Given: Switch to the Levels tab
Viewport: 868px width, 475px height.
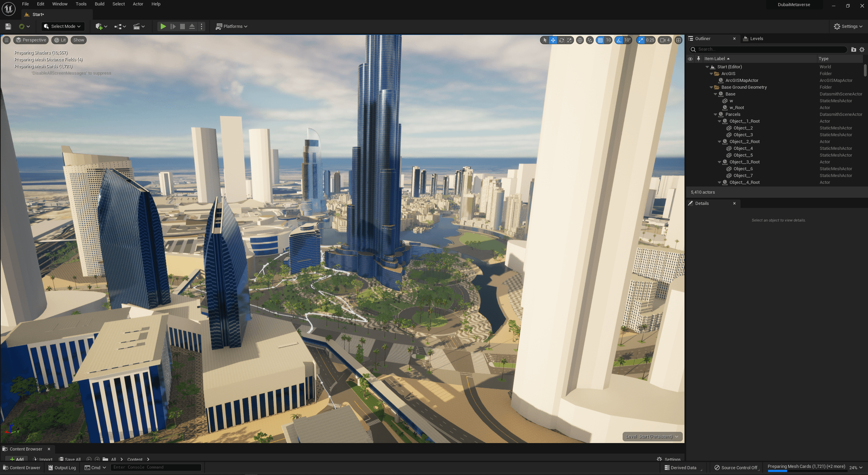Looking at the screenshot, I should [753, 39].
